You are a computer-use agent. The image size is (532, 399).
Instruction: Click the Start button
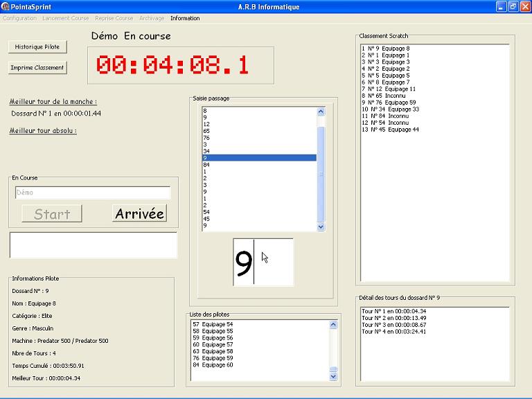pos(52,214)
